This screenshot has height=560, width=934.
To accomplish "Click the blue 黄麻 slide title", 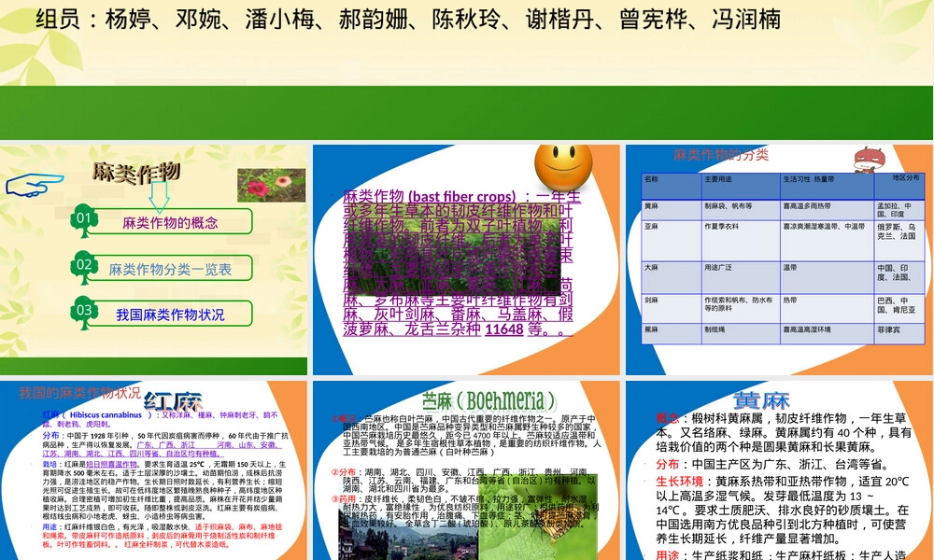I will tap(761, 399).
